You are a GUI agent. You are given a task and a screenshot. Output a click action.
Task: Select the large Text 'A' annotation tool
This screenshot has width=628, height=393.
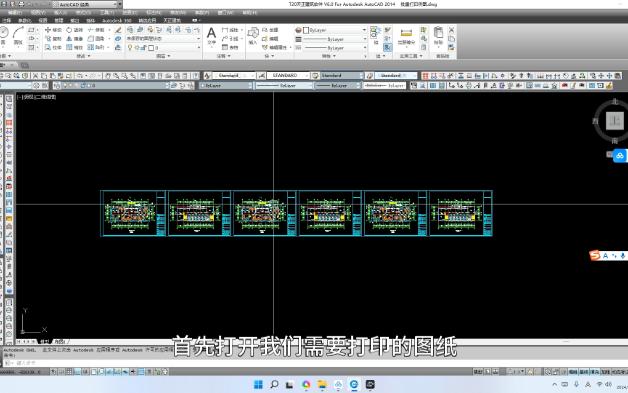pos(211,36)
